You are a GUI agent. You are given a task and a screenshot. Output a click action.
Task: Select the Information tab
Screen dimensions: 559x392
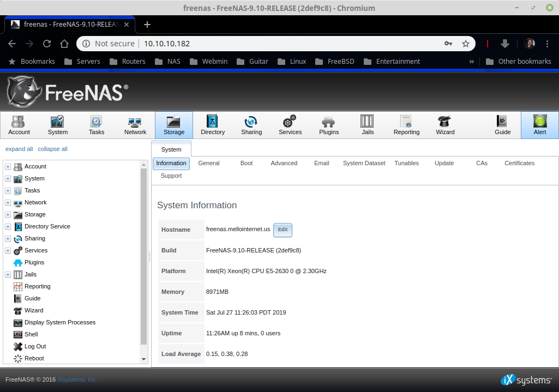coord(171,163)
